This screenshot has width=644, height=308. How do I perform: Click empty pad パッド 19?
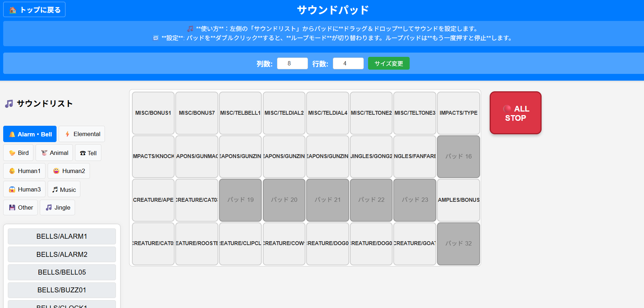click(x=240, y=200)
